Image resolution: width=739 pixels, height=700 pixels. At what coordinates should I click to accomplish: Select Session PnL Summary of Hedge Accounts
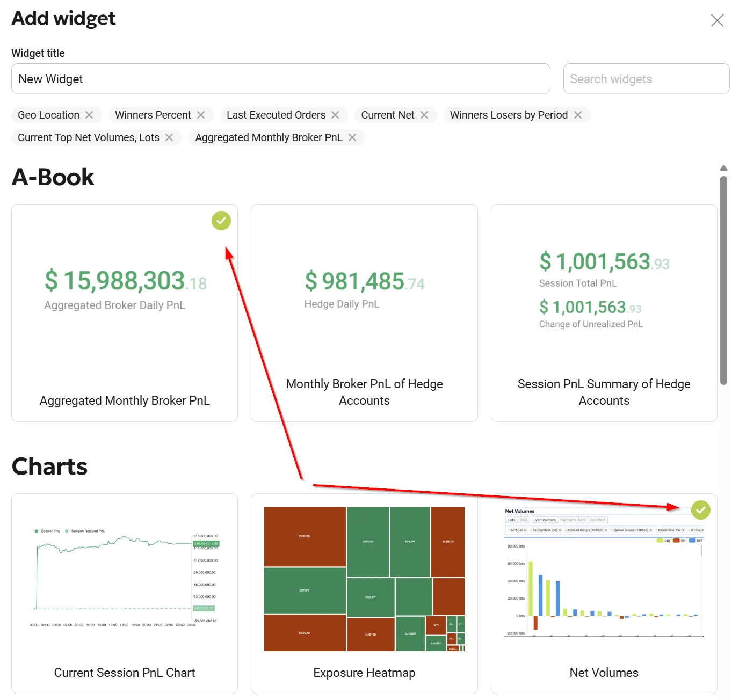tap(604, 313)
